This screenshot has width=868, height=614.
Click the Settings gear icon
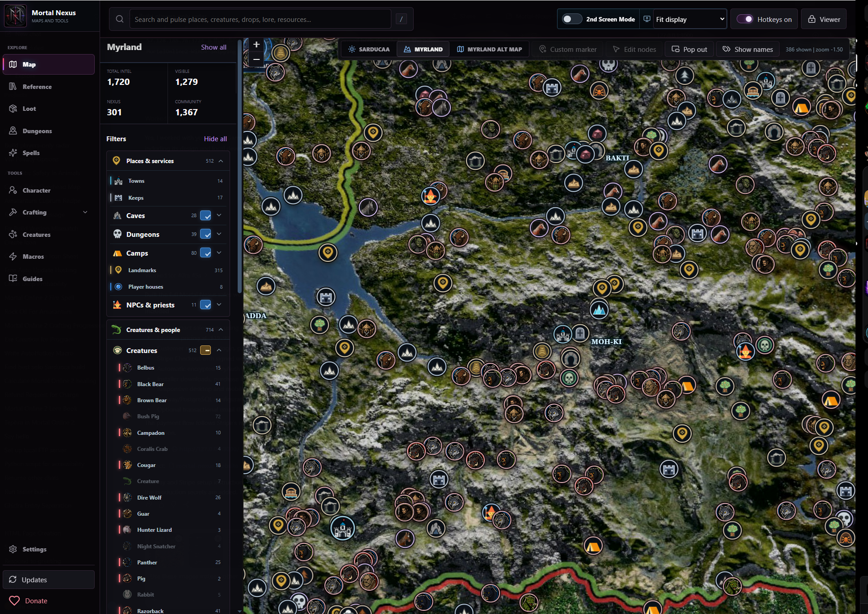tap(13, 549)
